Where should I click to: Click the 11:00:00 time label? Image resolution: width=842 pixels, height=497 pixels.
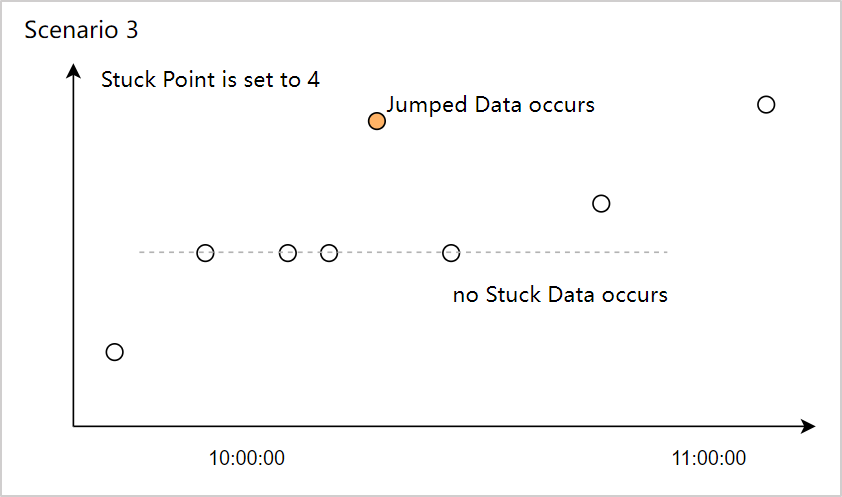point(709,459)
